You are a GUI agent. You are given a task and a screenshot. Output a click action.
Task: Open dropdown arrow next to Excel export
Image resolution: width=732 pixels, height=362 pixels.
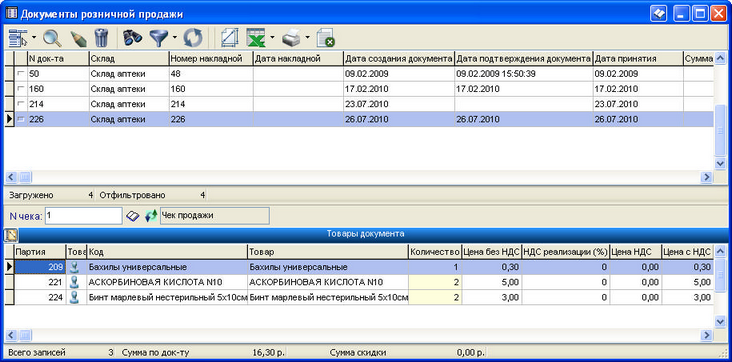coord(272,38)
